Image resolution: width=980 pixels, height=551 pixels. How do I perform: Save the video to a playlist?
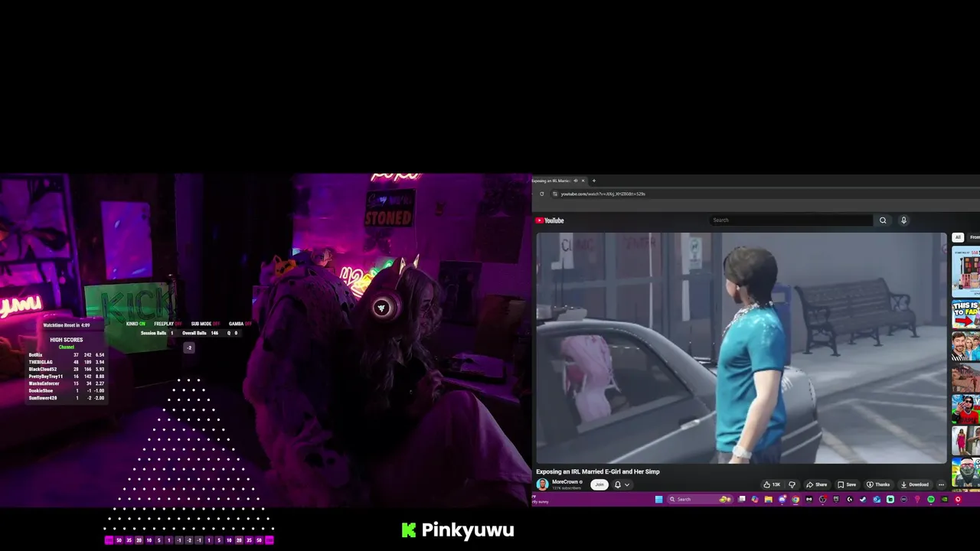coord(847,484)
